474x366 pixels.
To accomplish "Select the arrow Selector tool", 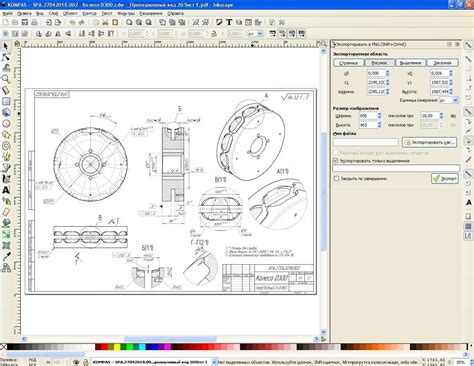I will point(6,46).
